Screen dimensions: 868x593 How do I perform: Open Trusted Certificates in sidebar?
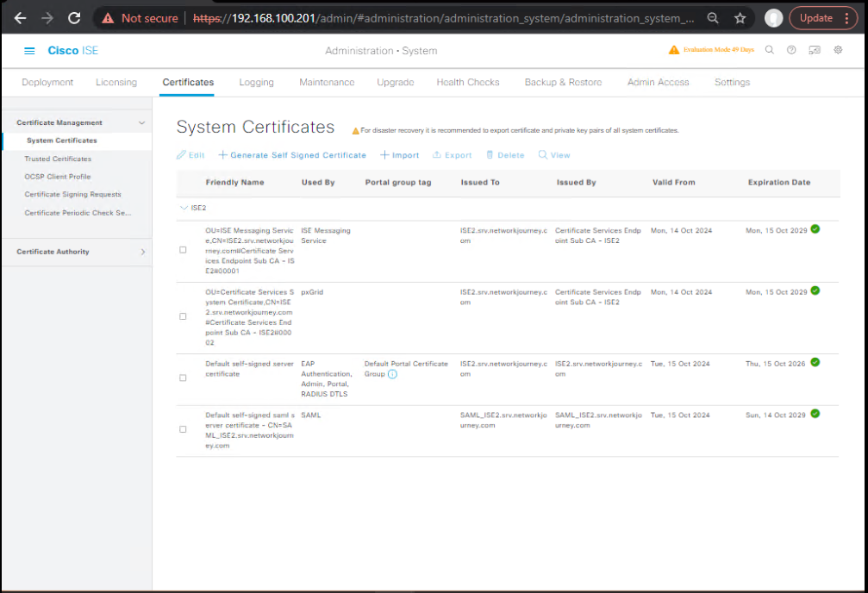(58, 159)
